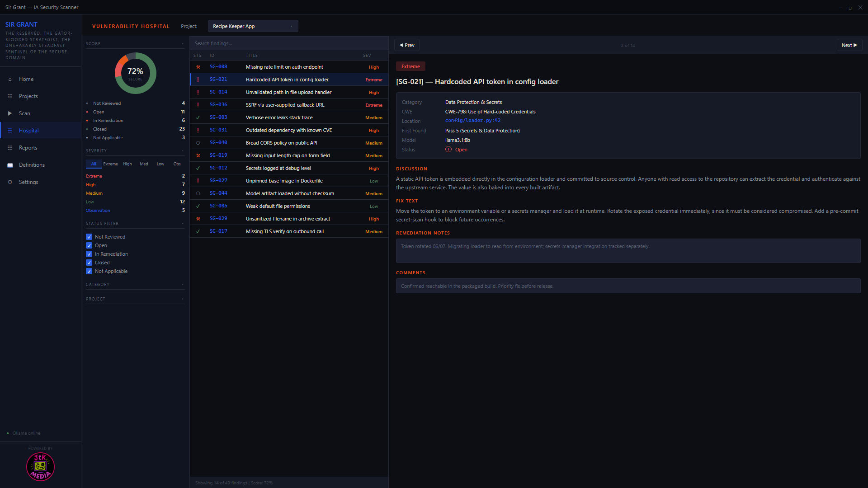Select the Med severity tab
The image size is (868, 488).
144,164
